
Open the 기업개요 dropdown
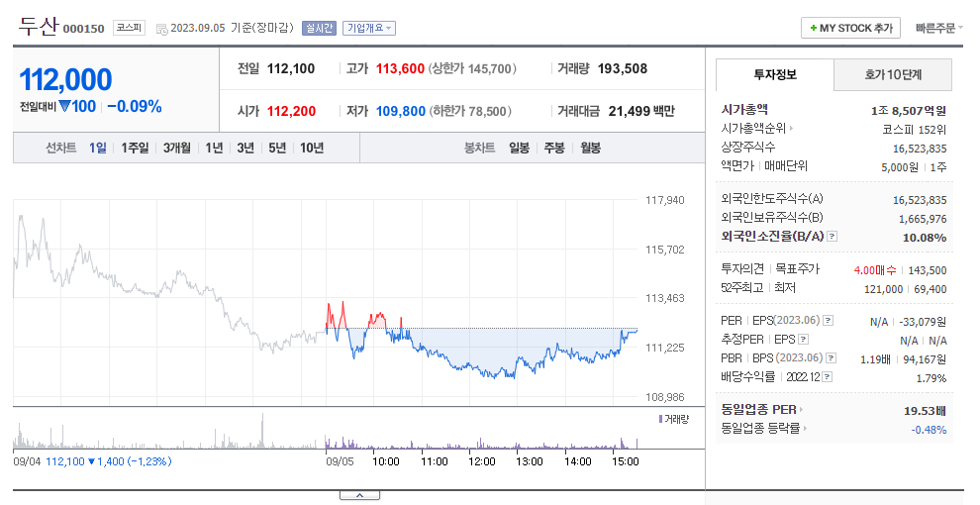point(369,28)
